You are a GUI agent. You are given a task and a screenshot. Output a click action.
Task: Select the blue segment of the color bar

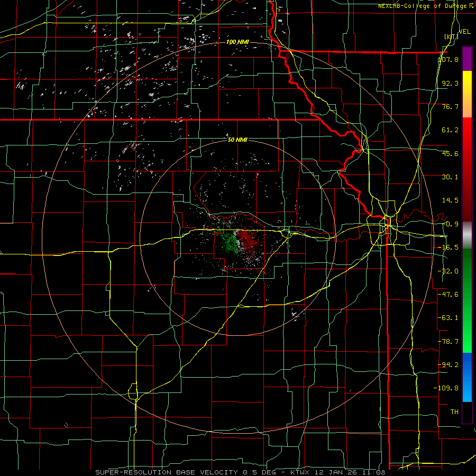click(467, 377)
